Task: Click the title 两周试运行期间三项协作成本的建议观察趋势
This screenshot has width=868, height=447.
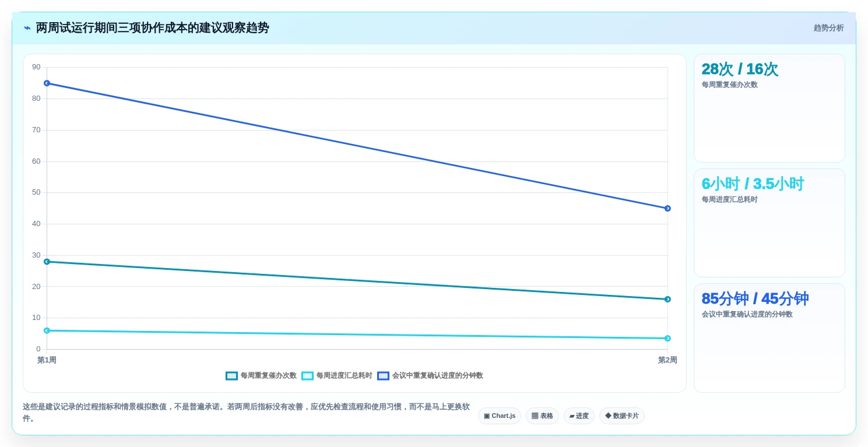Action: click(x=153, y=28)
